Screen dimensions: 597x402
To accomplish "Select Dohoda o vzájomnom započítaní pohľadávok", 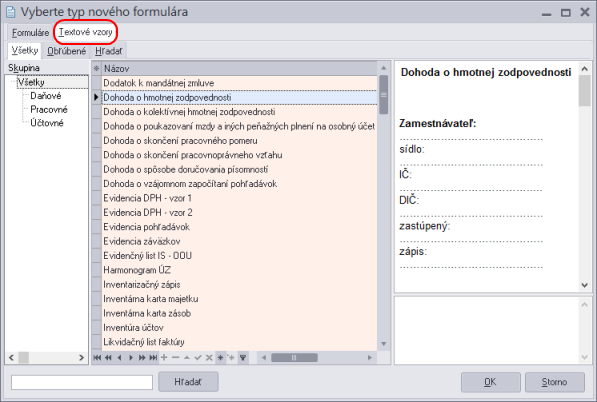I will (x=240, y=184).
